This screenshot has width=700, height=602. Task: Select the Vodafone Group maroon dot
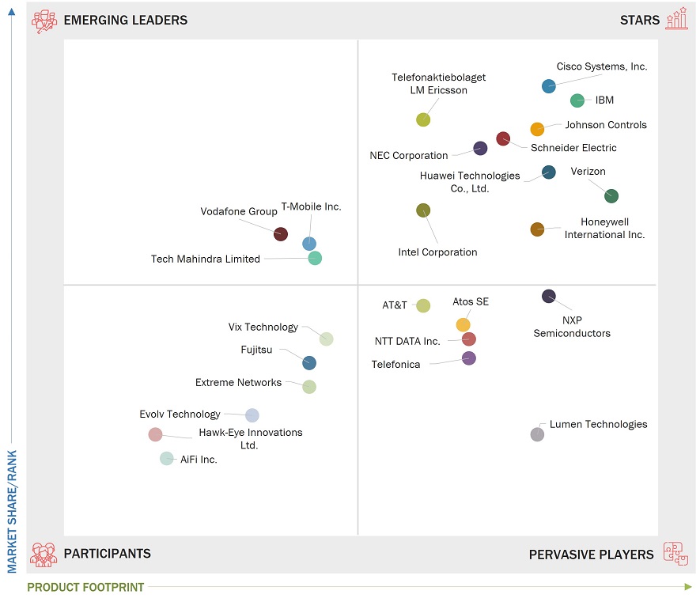pos(281,234)
